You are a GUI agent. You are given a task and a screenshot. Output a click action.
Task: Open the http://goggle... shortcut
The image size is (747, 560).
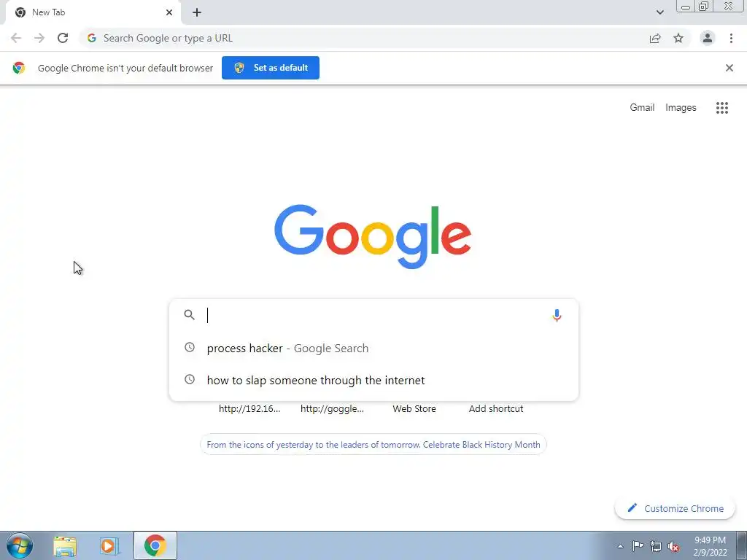332,408
